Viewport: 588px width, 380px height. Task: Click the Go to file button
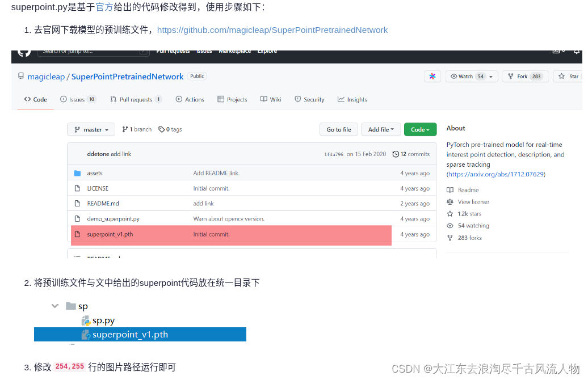tap(339, 129)
